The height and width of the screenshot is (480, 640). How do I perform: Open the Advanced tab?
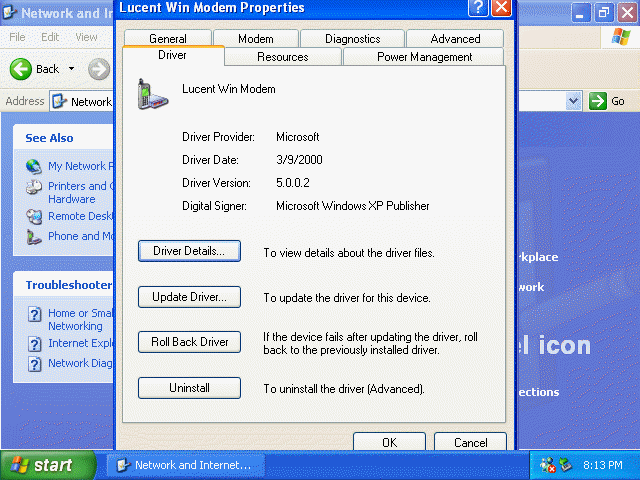pos(455,38)
